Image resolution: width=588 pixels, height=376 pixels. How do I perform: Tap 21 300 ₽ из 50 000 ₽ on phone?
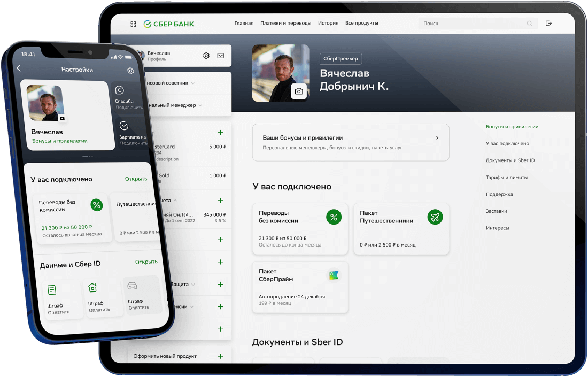tap(67, 227)
